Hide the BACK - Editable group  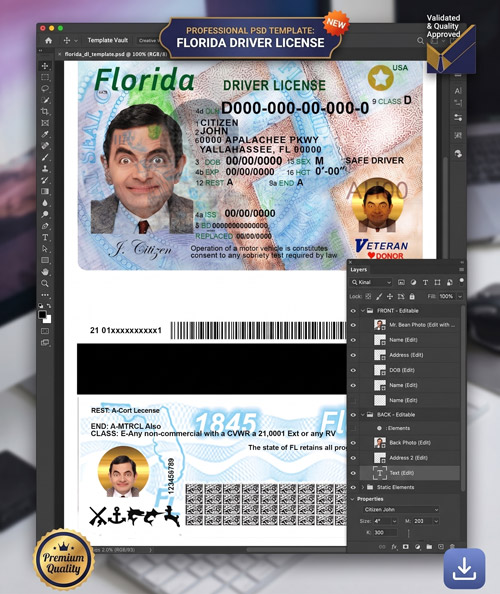[x=353, y=415]
